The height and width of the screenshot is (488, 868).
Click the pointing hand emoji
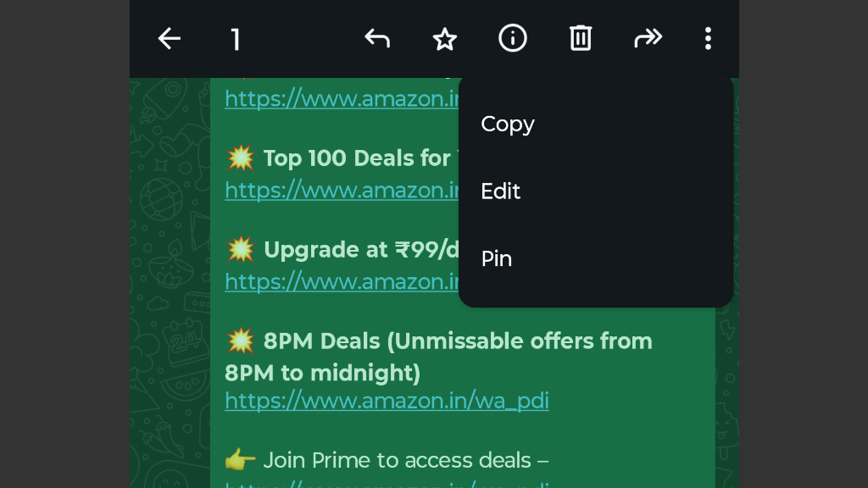(x=240, y=460)
